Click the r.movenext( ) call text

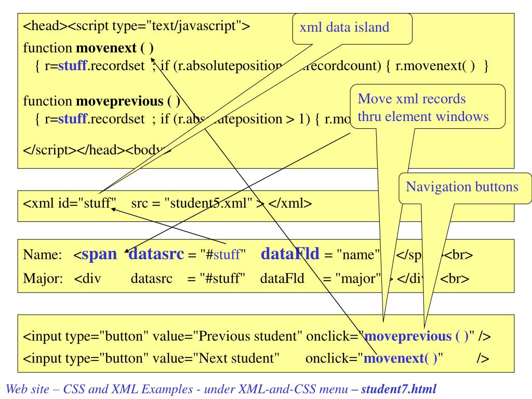point(435,65)
